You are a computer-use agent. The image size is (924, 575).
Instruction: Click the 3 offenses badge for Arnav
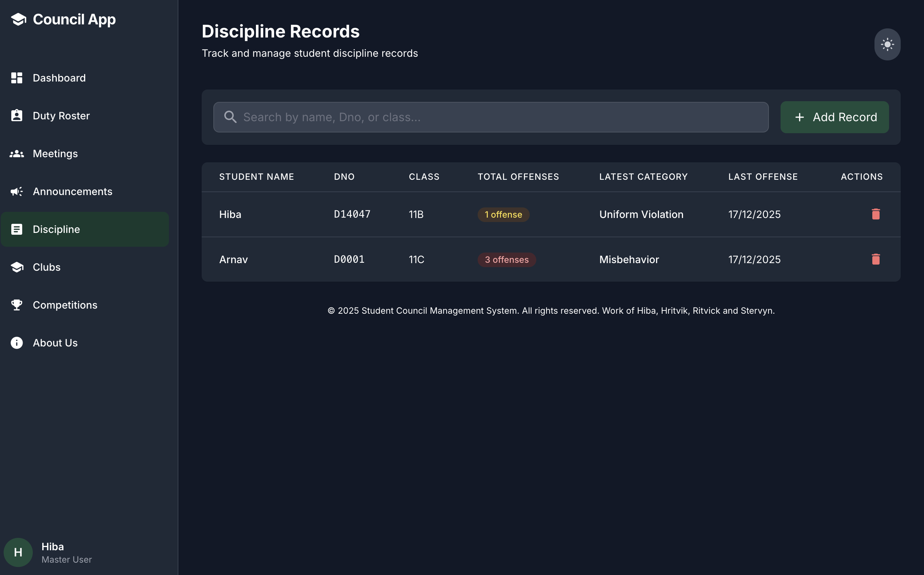click(x=506, y=260)
